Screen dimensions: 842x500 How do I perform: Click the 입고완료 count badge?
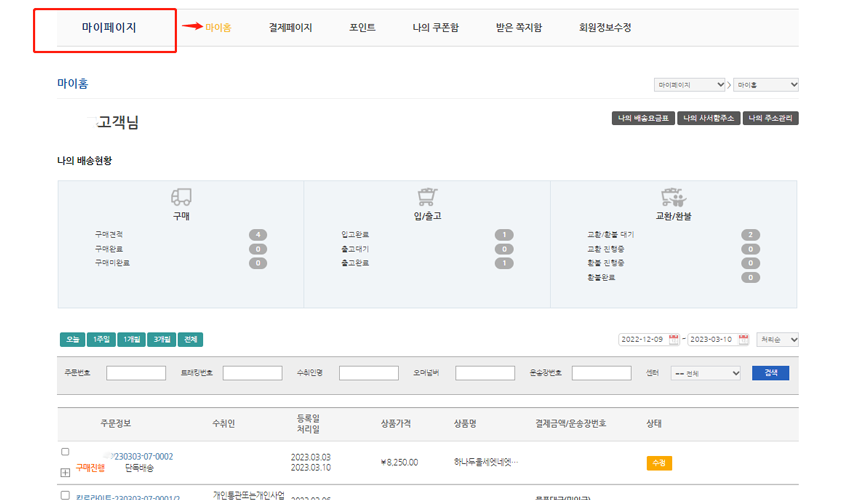[x=504, y=234]
